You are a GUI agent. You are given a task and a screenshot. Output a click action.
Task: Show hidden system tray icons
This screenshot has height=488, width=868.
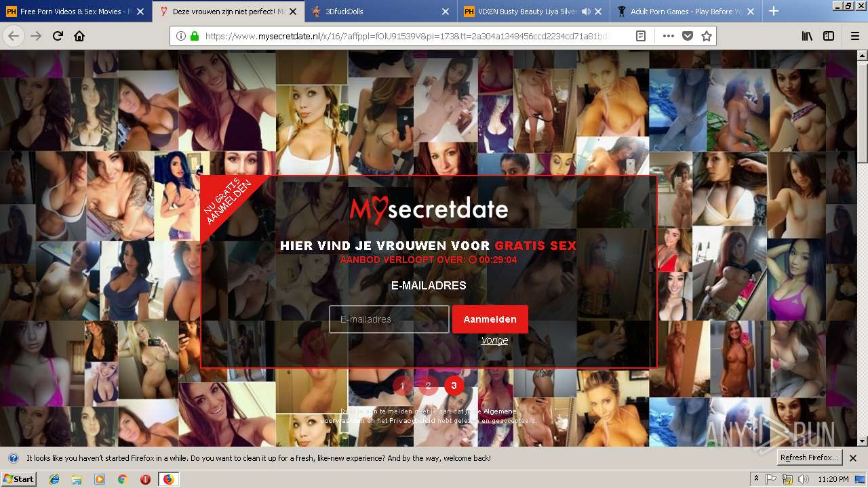point(756,479)
